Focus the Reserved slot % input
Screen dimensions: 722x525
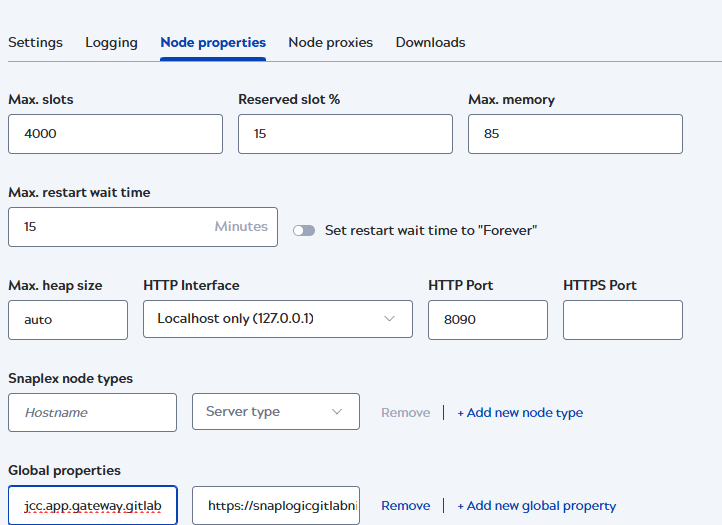pyautogui.click(x=345, y=134)
